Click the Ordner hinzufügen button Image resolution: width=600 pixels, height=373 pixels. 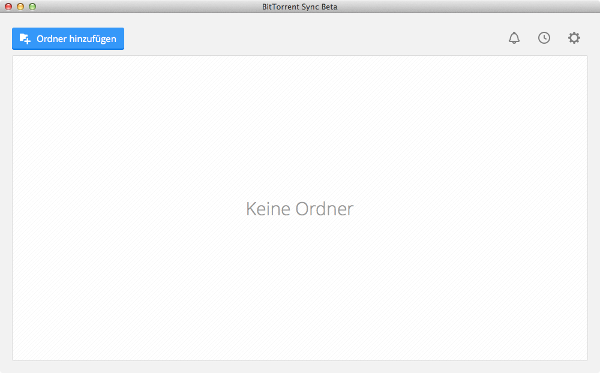click(68, 39)
